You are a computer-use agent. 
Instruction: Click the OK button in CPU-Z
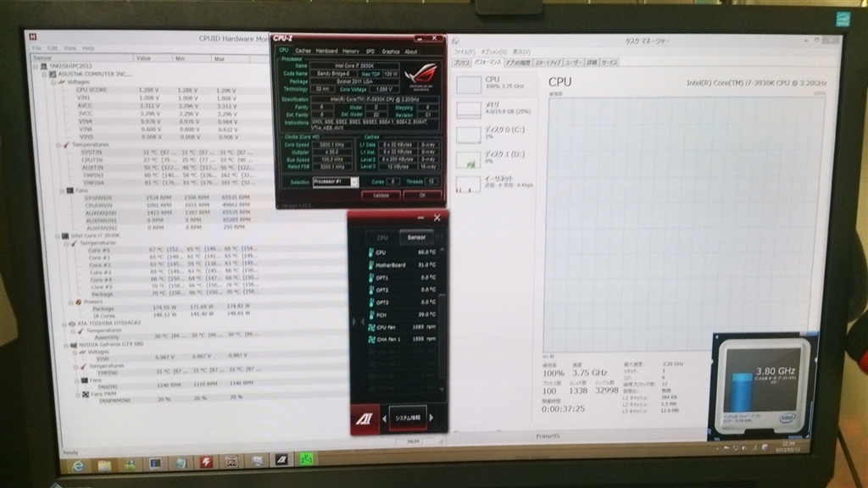422,196
